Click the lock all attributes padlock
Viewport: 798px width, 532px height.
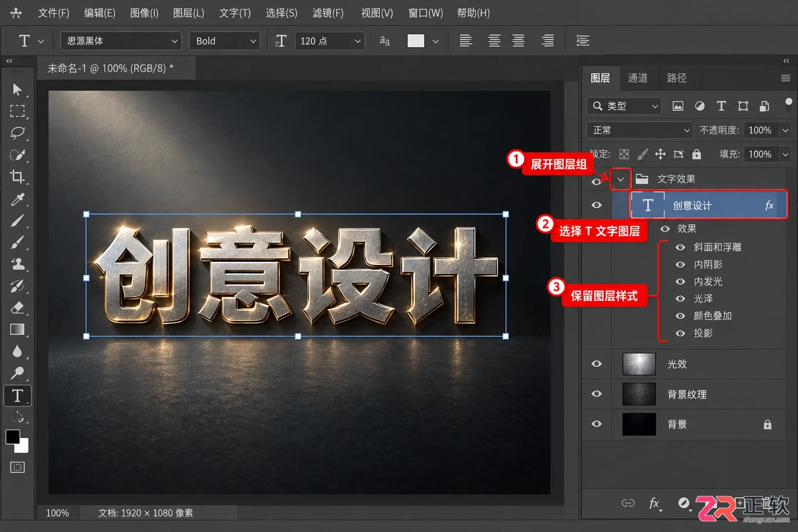pos(697,154)
